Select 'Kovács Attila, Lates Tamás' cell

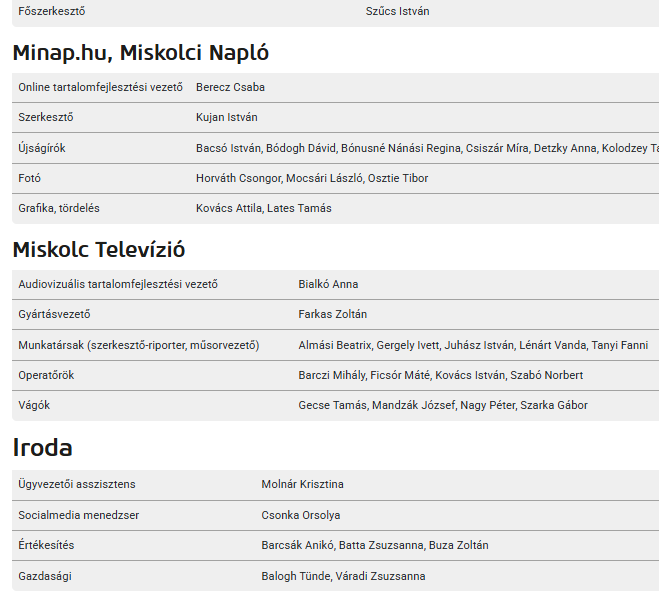pos(264,208)
